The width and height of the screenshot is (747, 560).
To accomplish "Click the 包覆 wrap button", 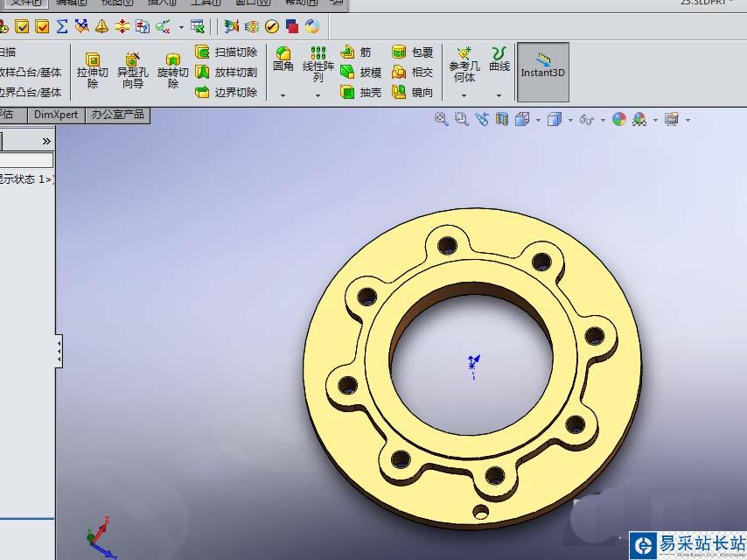I will tap(412, 52).
